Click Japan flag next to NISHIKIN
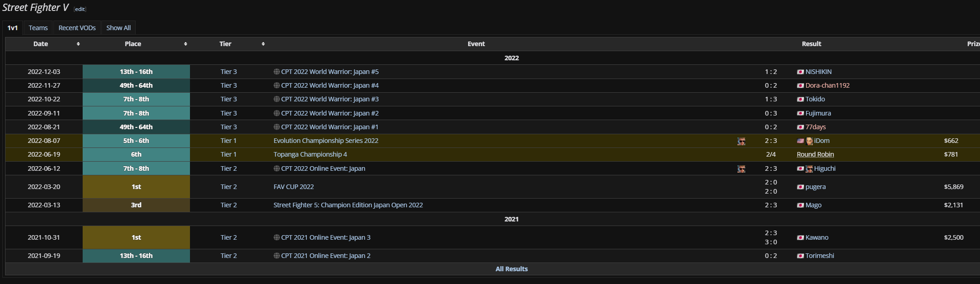The height and width of the screenshot is (284, 980). 800,72
